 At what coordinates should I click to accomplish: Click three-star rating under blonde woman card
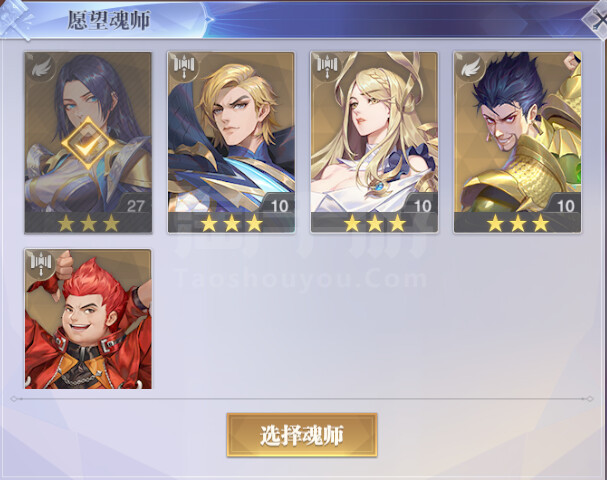374,223
